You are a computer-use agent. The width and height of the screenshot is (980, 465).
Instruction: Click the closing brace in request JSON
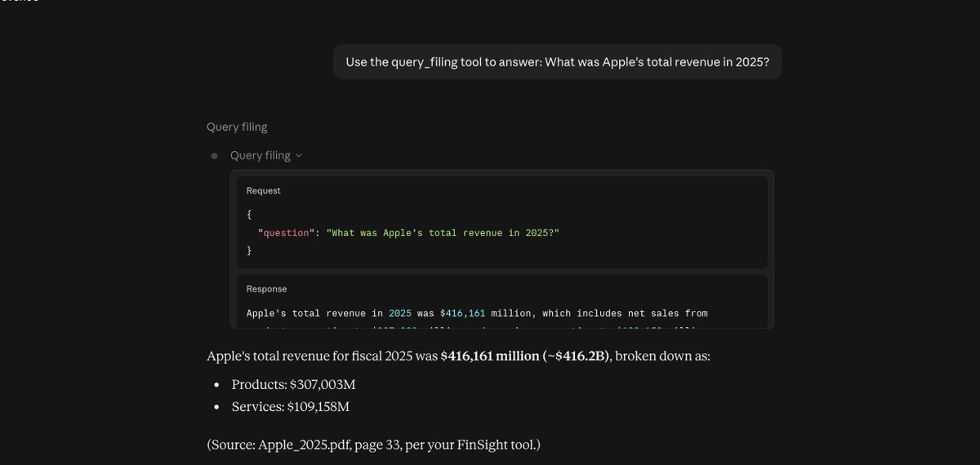249,251
